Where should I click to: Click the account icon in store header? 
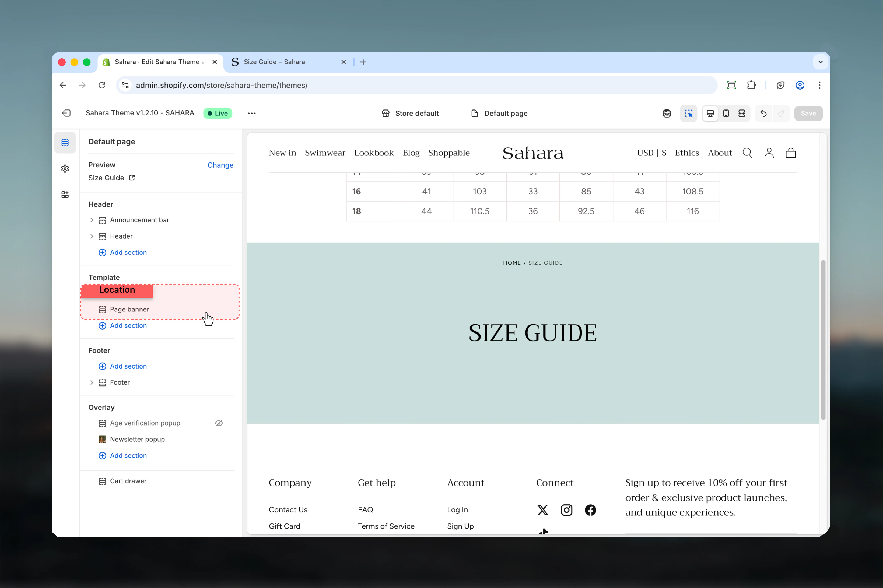(769, 153)
